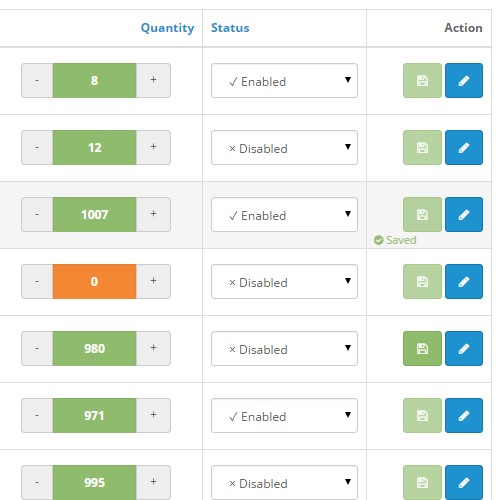
Task: Edit the product with quantity 0
Action: 464,281
